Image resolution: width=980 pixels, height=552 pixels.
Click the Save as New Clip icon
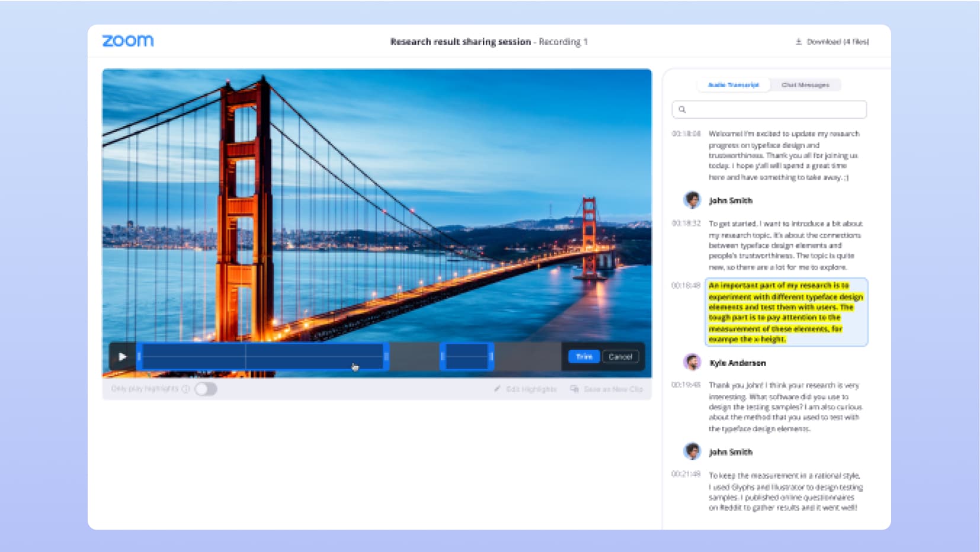click(x=574, y=389)
